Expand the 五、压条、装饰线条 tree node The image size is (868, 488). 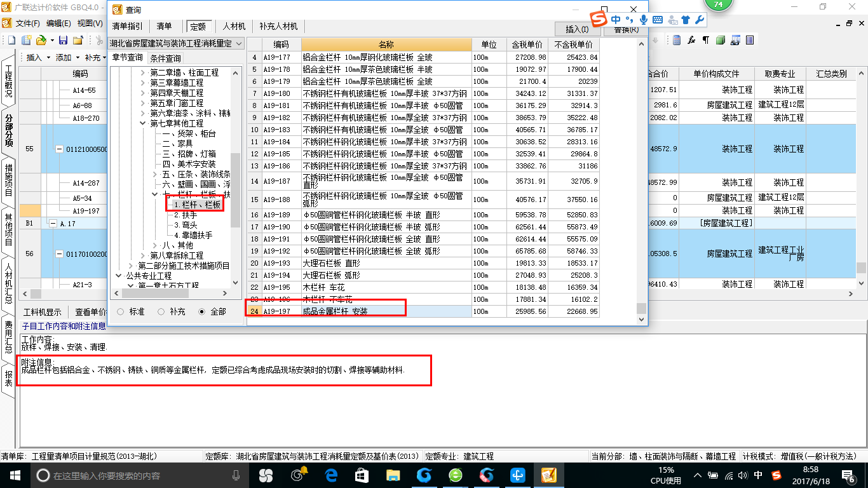pyautogui.click(x=154, y=174)
